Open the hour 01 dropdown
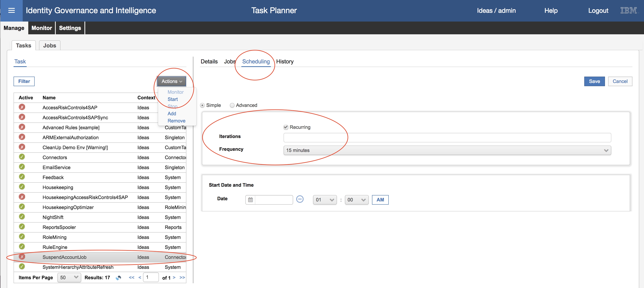The image size is (644, 288). pyautogui.click(x=325, y=200)
